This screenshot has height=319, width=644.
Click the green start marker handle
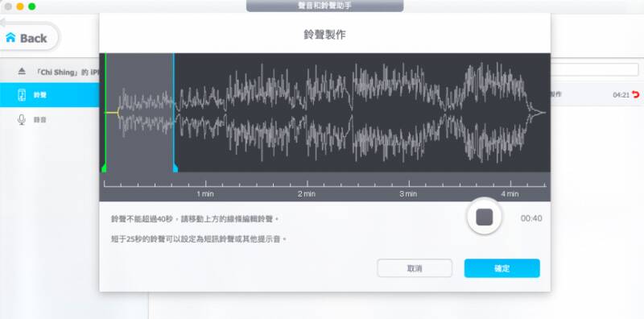[104, 168]
